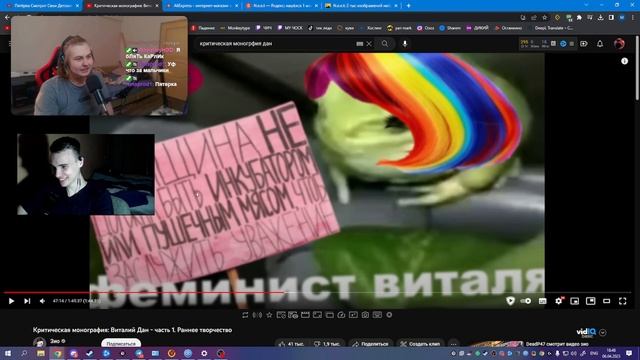This screenshot has height=360, width=640.
Task: Open the Create video menu
Action: pyautogui.click(x=584, y=44)
